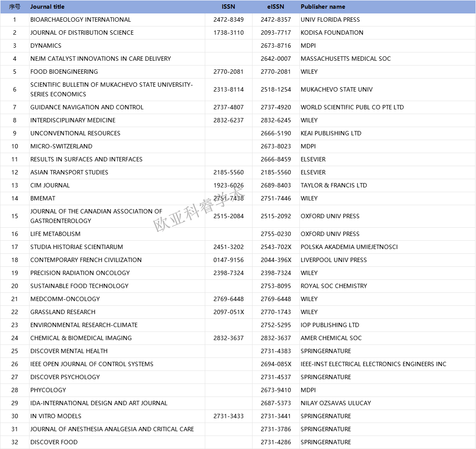Viewport: 476px width, 449px height.
Task: Select DISCOVER MENTAL HEALTH title
Action: point(69,352)
